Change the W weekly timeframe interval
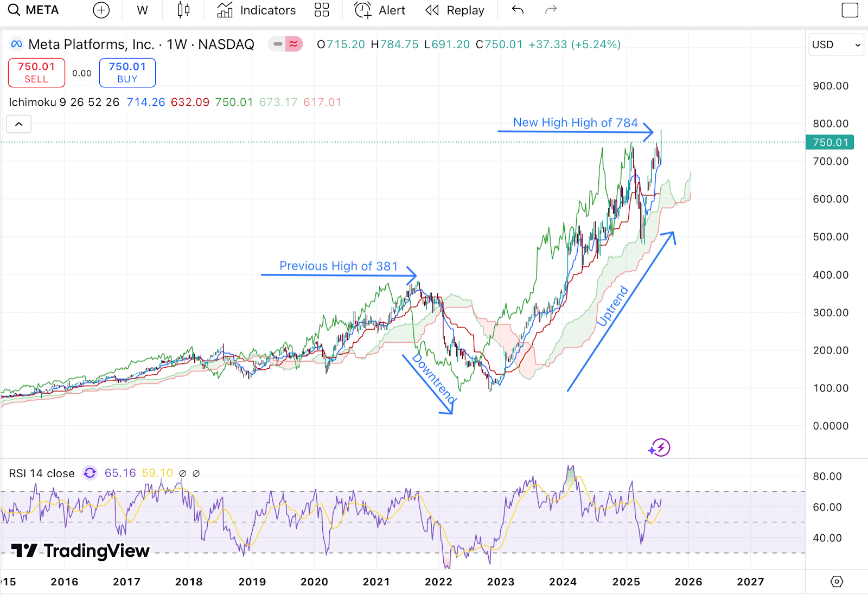The width and height of the screenshot is (868, 596). coord(142,10)
